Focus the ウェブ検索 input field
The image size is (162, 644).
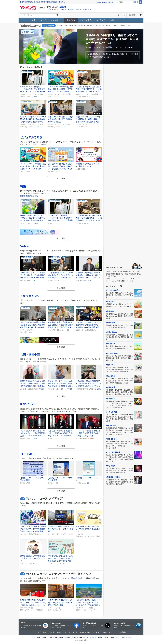[x=122, y=2]
